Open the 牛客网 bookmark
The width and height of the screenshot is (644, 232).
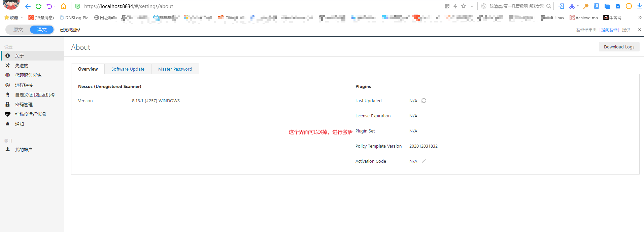click(612, 18)
